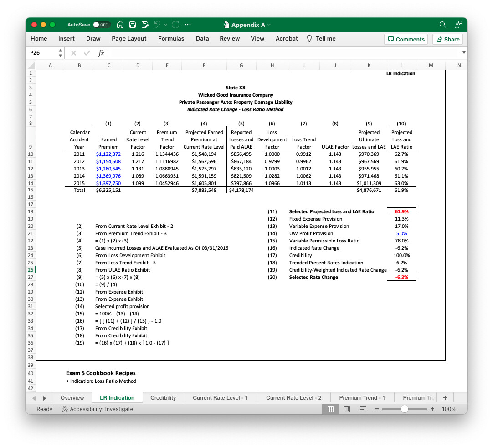Select the LR Indication sheet tab
493x448 pixels.
coord(117,398)
